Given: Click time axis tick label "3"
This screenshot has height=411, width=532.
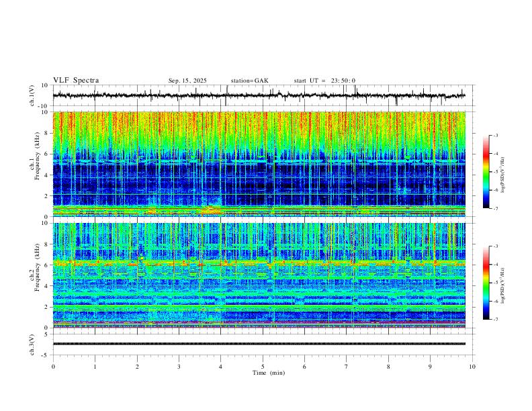Looking at the screenshot, I should (179, 367).
